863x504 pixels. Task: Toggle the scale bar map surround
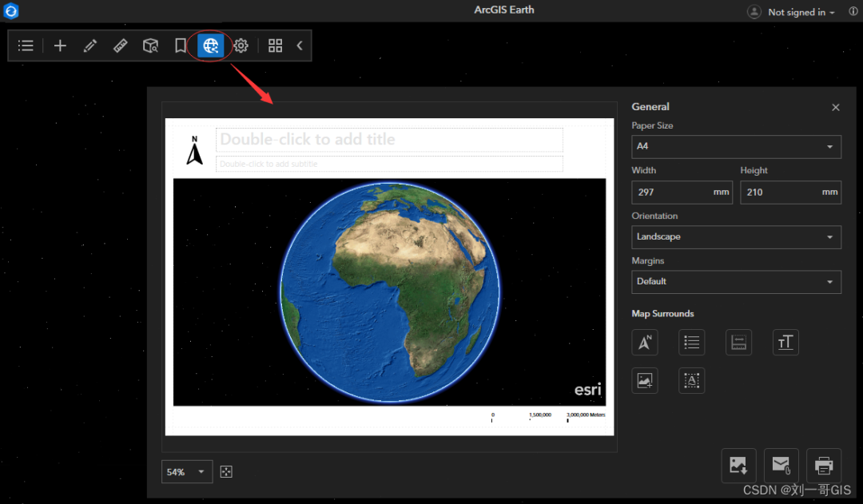point(738,342)
